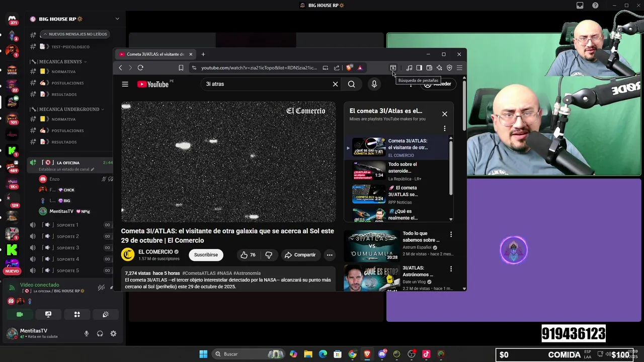This screenshot has height=362, width=644.
Task: Open options for Date un Vlog video
Action: 451,269
